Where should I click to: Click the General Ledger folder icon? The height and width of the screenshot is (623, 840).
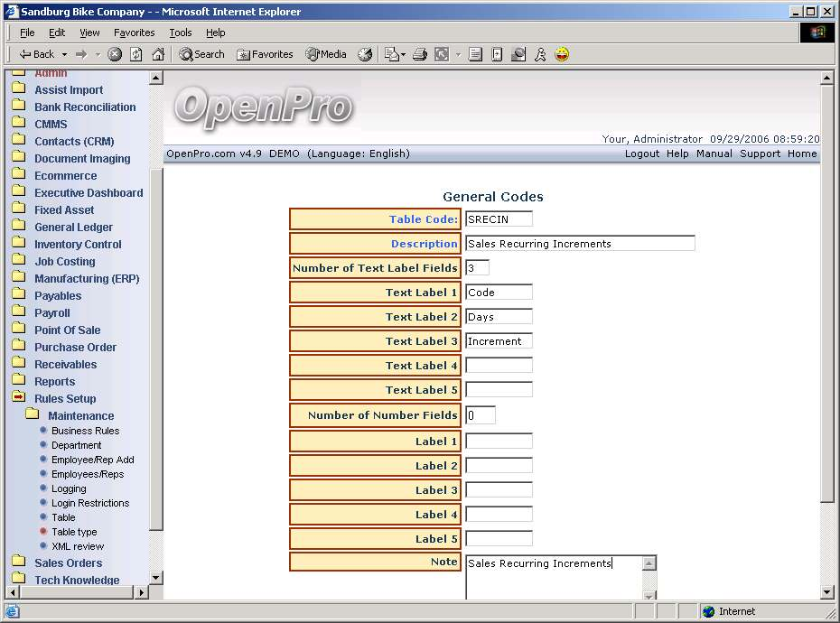[18, 227]
